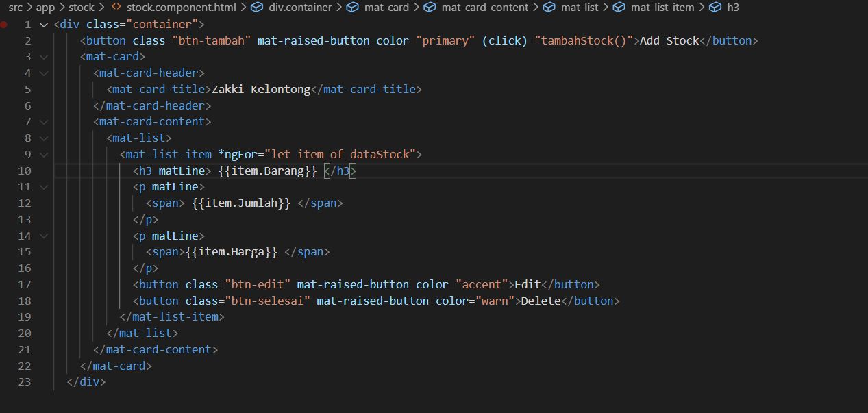Collapse the paragraph fold on line 11

[x=44, y=187]
